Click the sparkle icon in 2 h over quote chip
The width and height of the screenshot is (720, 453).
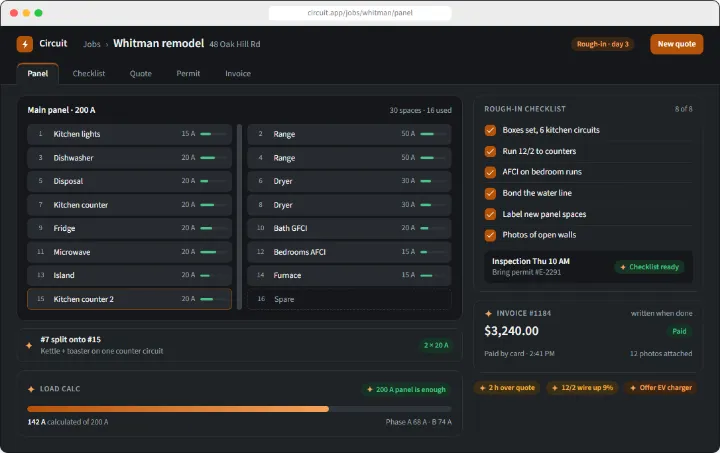(x=483, y=388)
